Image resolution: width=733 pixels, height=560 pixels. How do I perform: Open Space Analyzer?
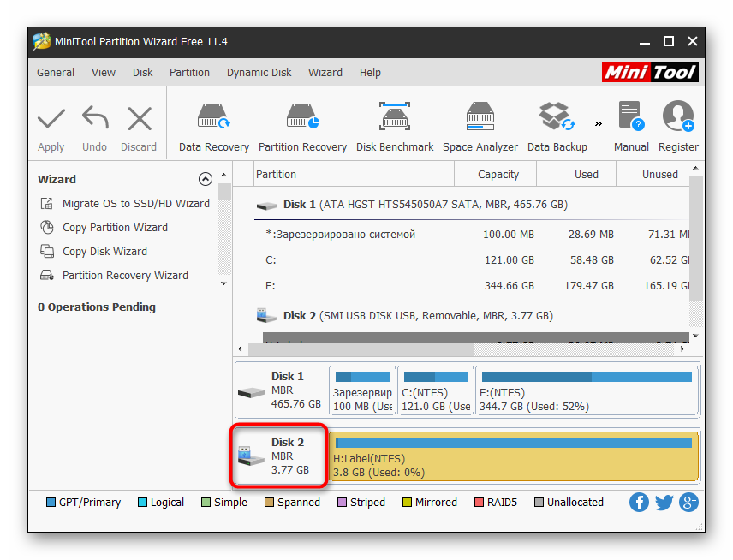click(480, 127)
